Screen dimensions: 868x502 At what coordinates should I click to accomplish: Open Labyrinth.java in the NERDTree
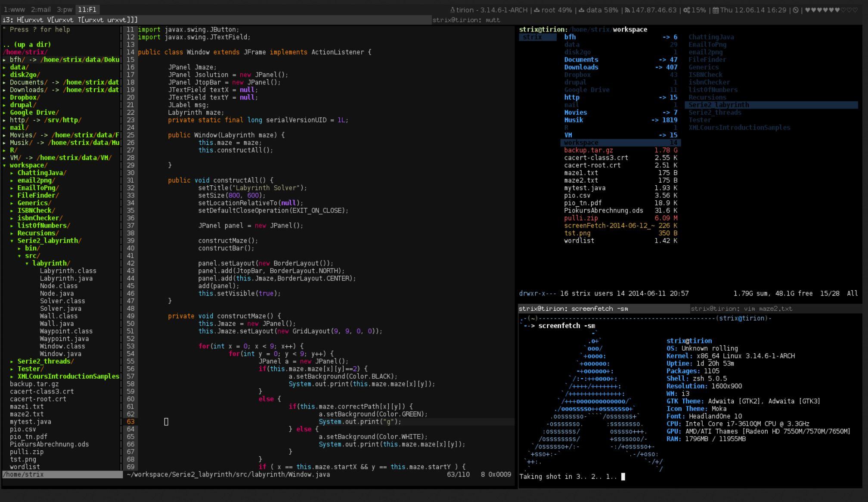pyautogui.click(x=66, y=278)
